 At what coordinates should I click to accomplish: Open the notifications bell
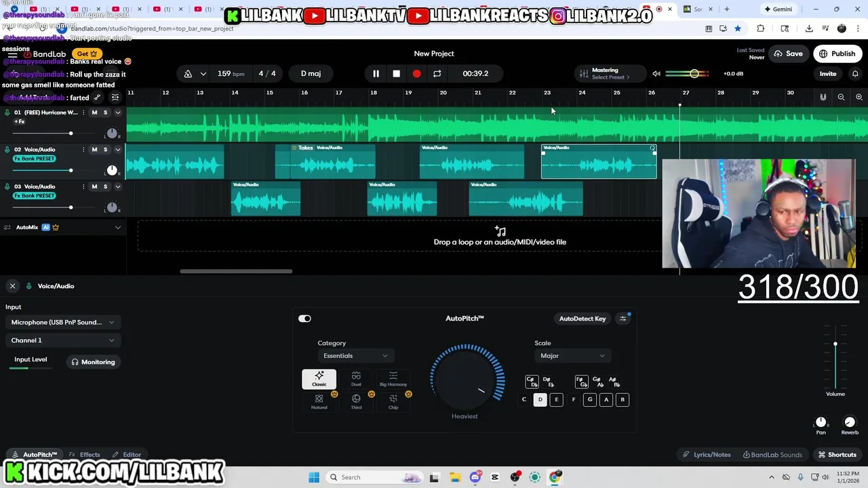point(855,73)
